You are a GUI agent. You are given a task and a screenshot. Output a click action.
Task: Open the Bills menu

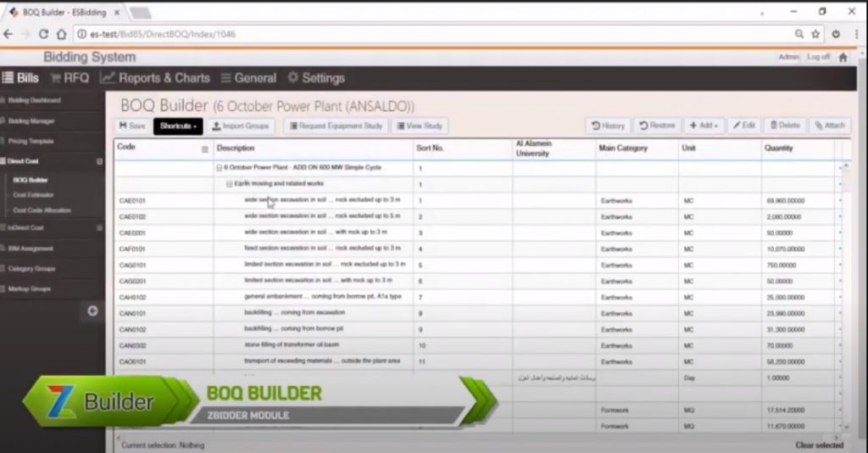pos(20,78)
